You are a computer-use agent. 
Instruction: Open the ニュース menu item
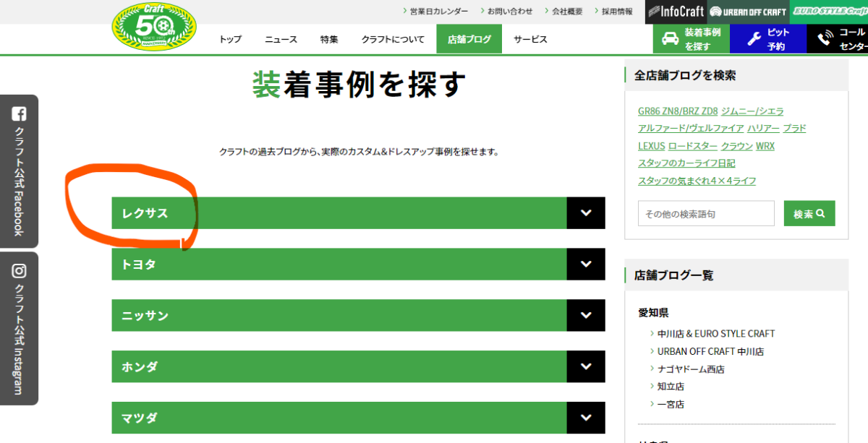[x=281, y=39]
